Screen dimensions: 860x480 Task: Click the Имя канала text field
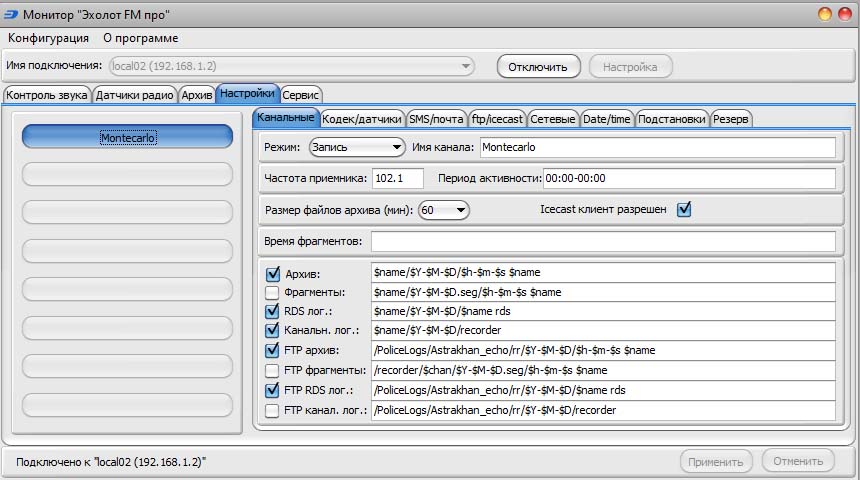point(656,147)
